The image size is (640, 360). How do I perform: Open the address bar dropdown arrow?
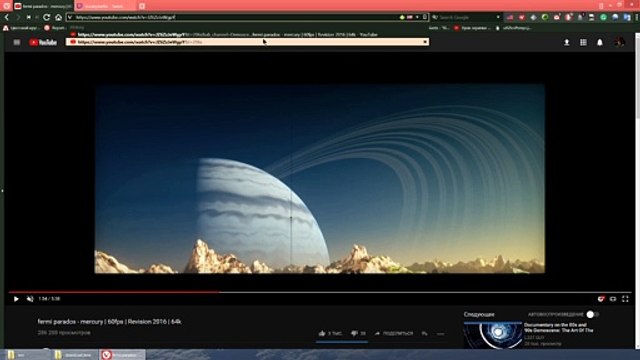[417, 17]
